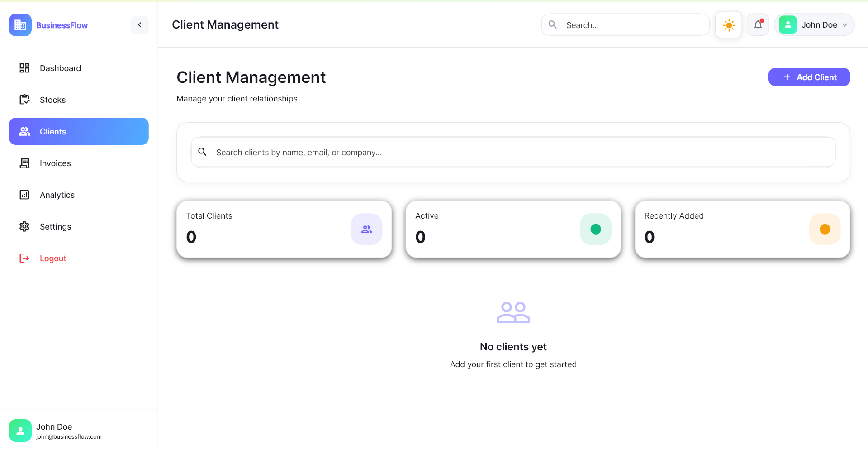Image resolution: width=868 pixels, height=450 pixels.
Task: Open the John Doe profile dropdown
Action: (814, 24)
